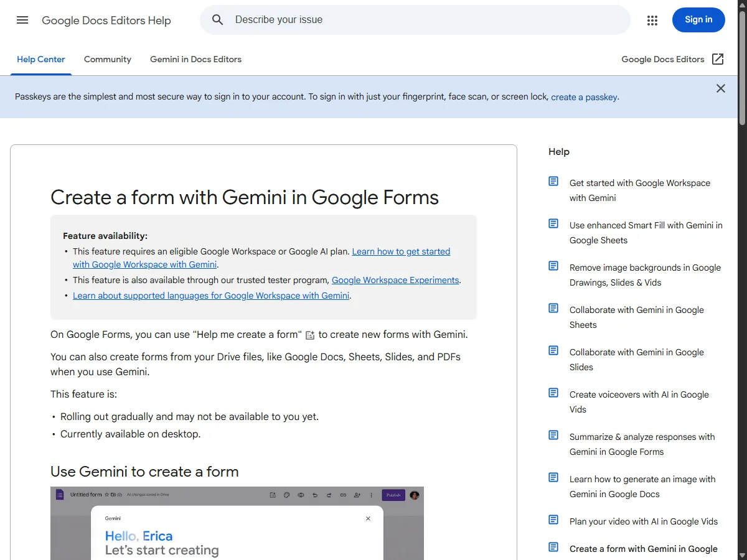Click the search magnifier icon
The height and width of the screenshot is (560, 747).
point(217,20)
